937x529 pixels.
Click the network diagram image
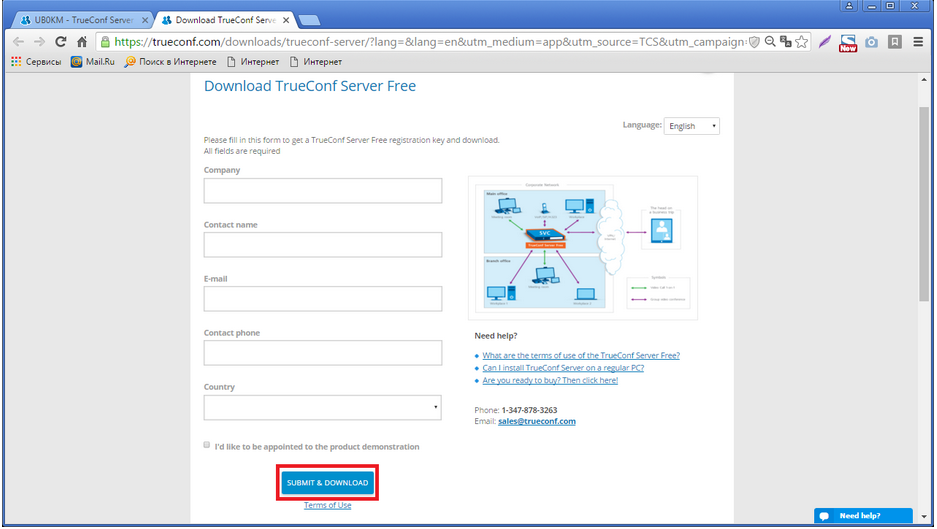pos(583,248)
